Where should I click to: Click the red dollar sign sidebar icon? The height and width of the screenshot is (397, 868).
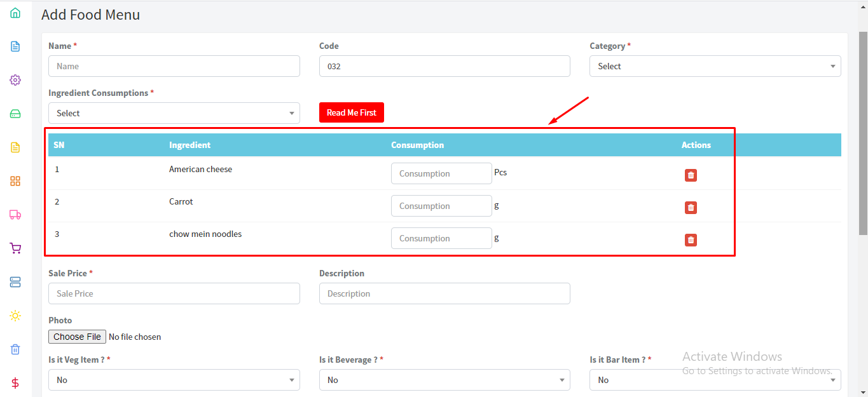[x=15, y=383]
